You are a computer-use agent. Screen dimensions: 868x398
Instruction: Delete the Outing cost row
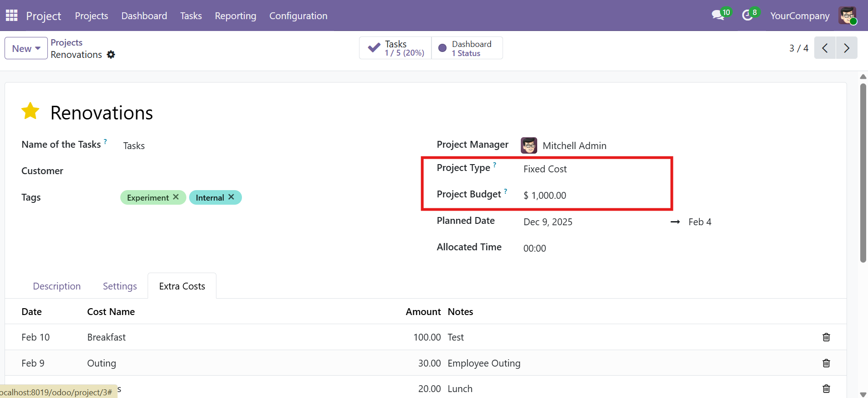[x=826, y=363]
